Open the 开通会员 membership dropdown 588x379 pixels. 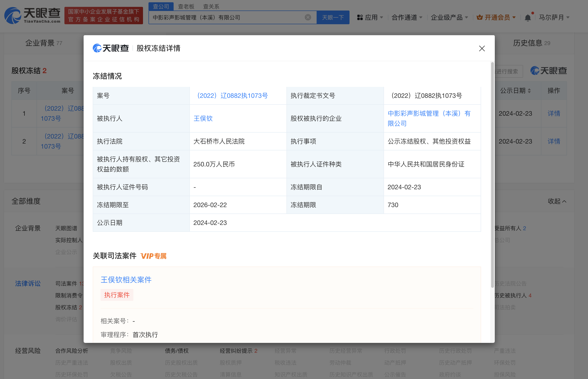tap(496, 17)
